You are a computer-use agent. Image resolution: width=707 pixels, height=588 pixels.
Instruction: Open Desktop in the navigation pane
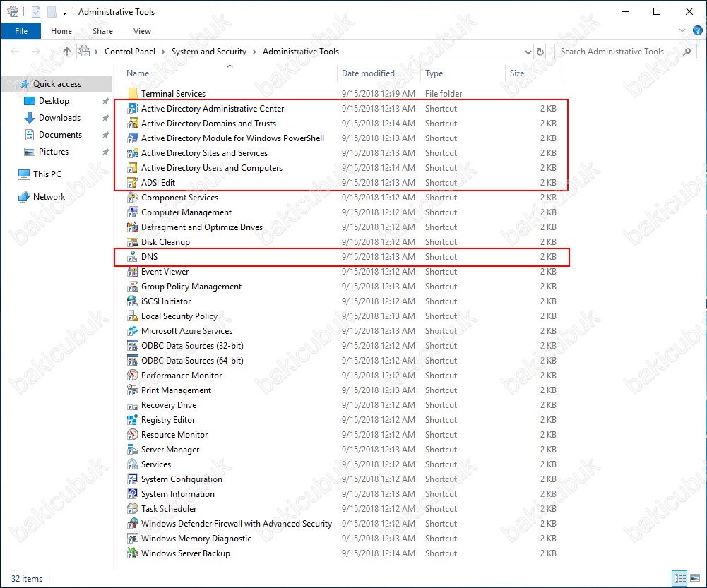[54, 101]
